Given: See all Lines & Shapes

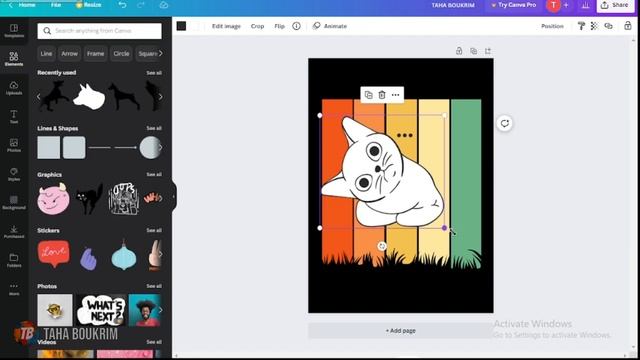Looking at the screenshot, I should [154, 128].
